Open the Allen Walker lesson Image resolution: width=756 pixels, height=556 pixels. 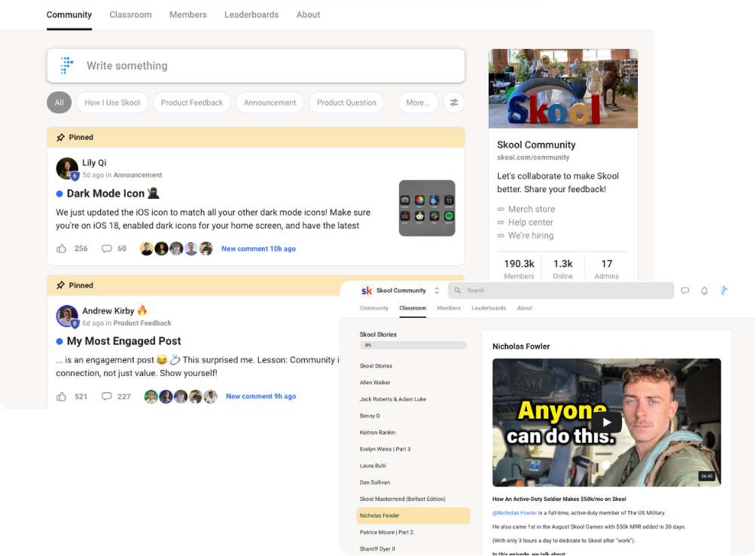(375, 383)
